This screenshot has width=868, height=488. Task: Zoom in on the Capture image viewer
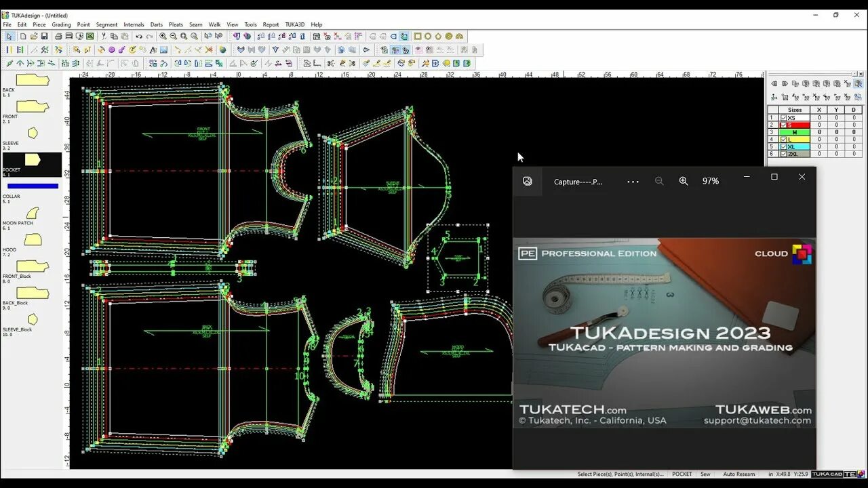pos(684,181)
